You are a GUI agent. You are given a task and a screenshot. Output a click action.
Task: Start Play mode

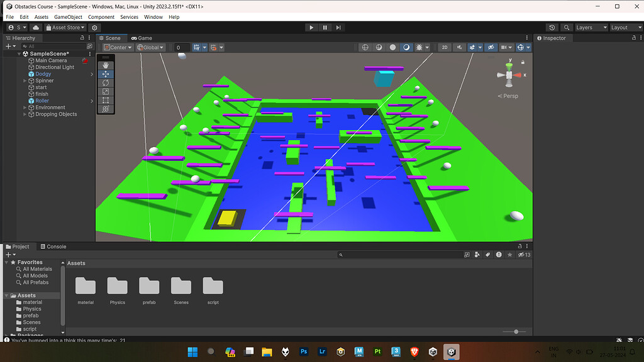[311, 28]
